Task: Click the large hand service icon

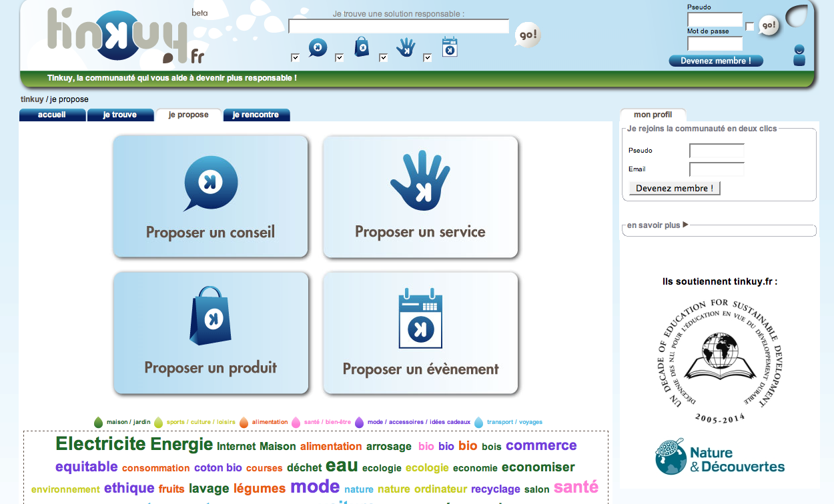Action: click(x=420, y=181)
